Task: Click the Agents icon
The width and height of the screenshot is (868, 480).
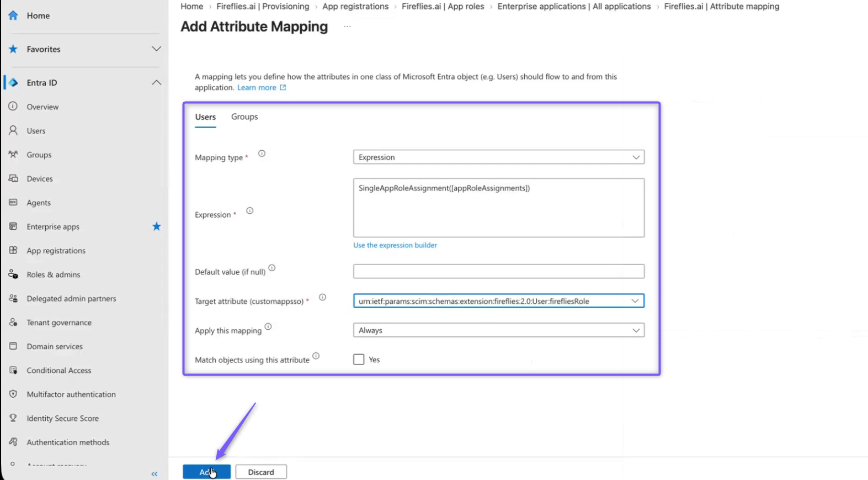Action: (x=13, y=202)
